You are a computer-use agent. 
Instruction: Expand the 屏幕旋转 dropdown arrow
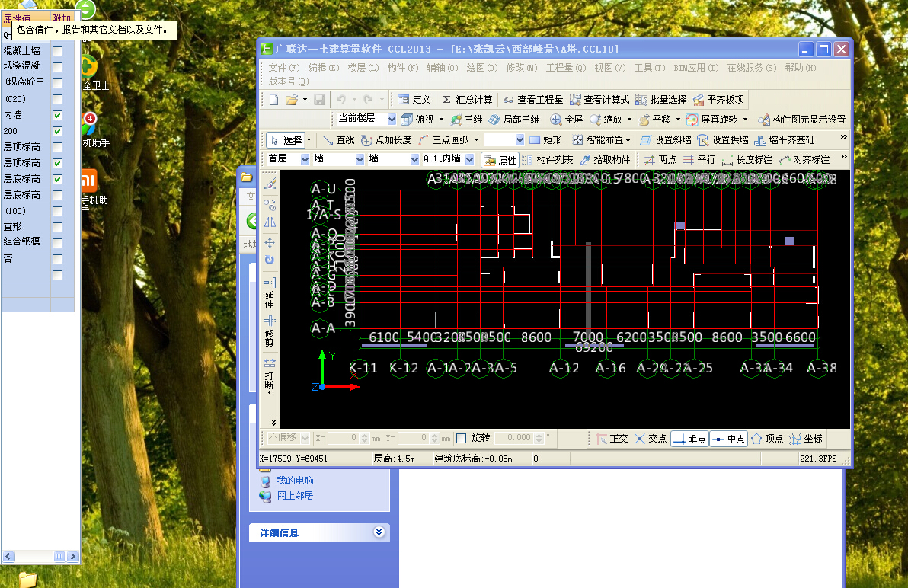click(x=745, y=120)
